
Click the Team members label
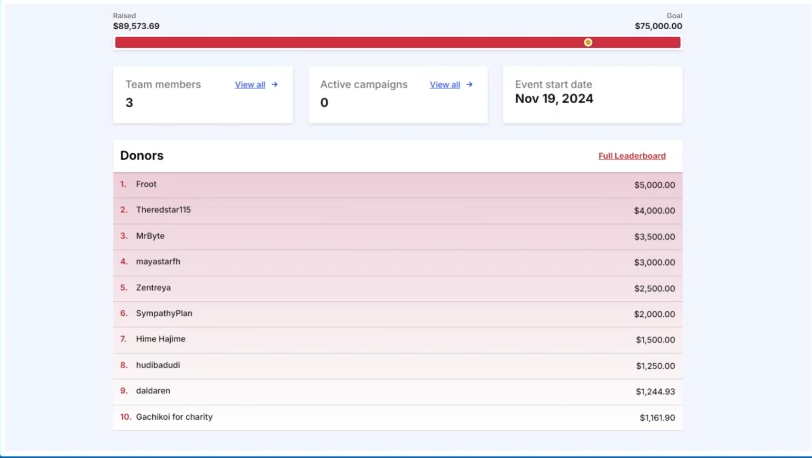(x=163, y=84)
